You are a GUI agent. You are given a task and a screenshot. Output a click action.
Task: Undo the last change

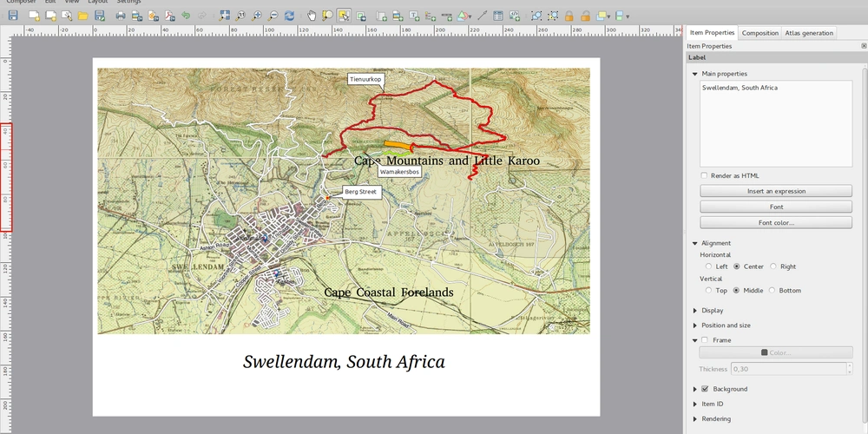[186, 16]
